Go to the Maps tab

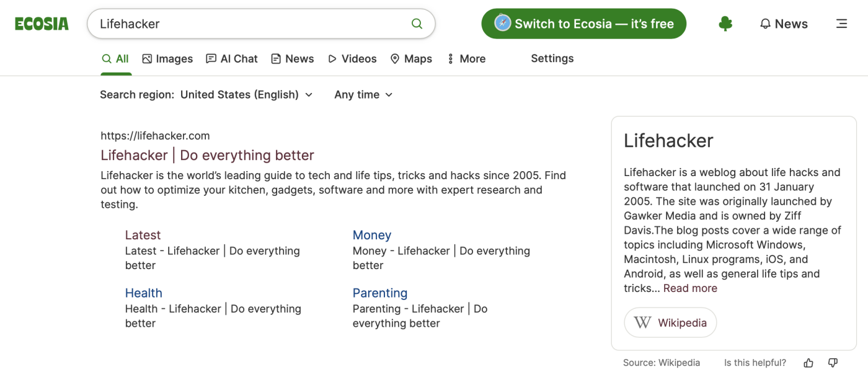[x=411, y=59]
